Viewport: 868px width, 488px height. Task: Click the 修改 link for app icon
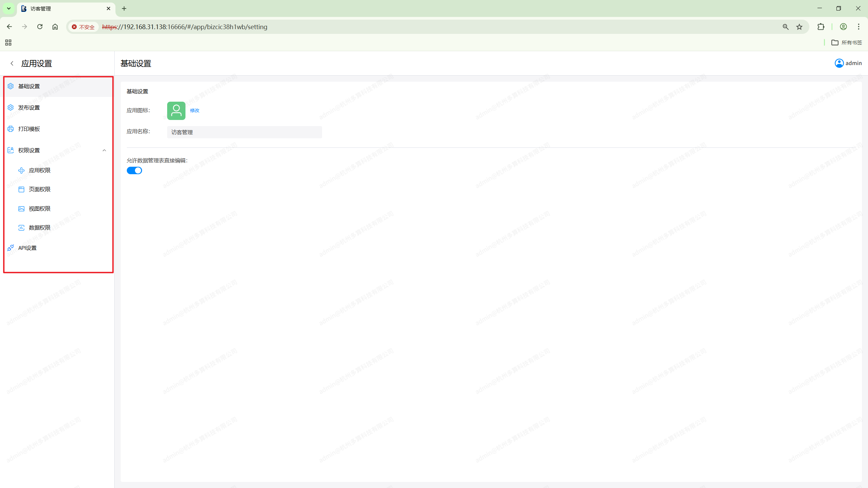[x=194, y=110]
